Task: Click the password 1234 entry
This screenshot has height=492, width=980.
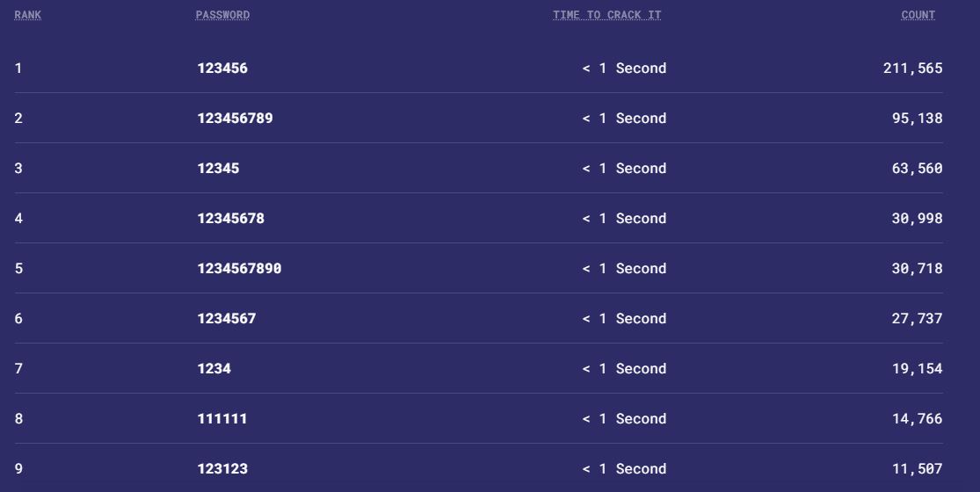Action: (x=214, y=369)
